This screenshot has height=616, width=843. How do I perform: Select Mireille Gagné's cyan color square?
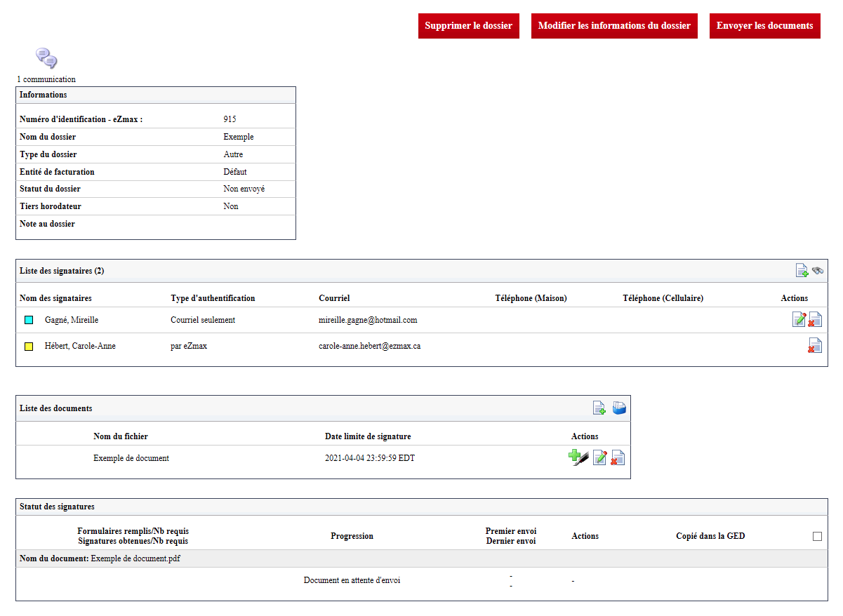pyautogui.click(x=29, y=320)
